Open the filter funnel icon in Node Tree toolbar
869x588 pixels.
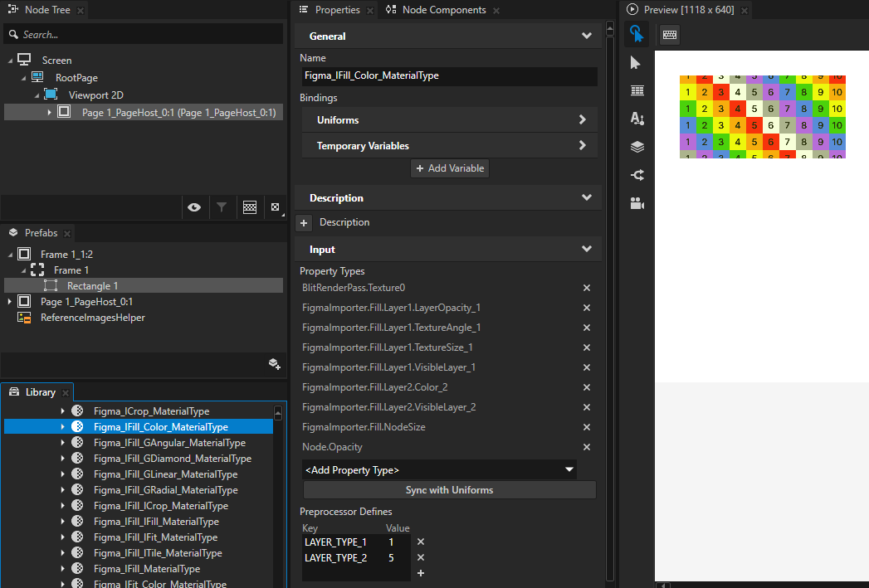click(222, 207)
